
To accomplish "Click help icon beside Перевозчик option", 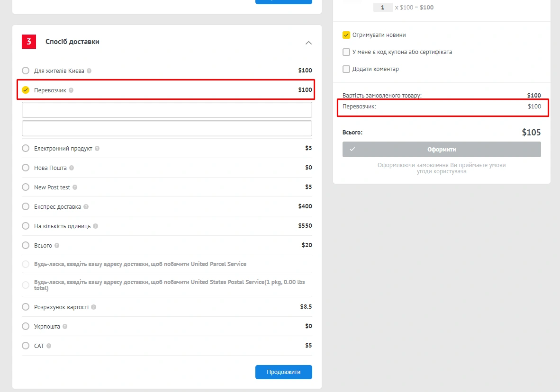I will (x=71, y=90).
